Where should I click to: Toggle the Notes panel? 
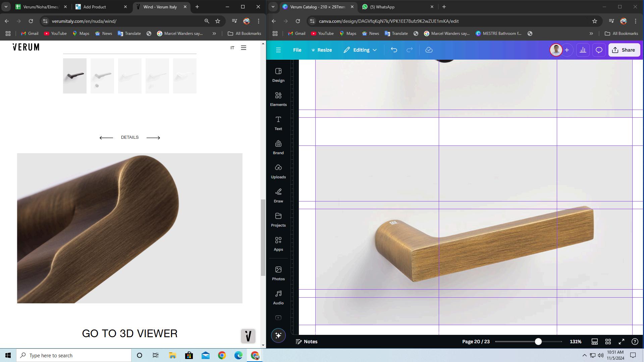[306, 342]
